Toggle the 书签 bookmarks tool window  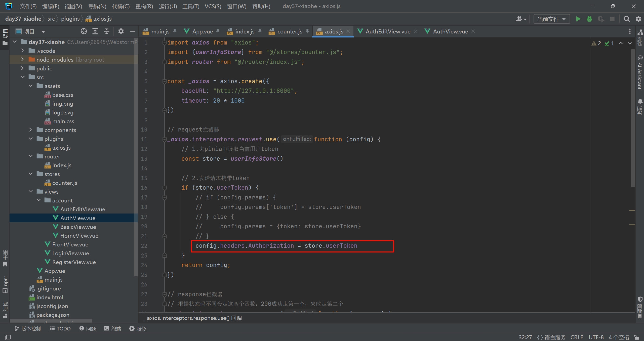(5, 258)
